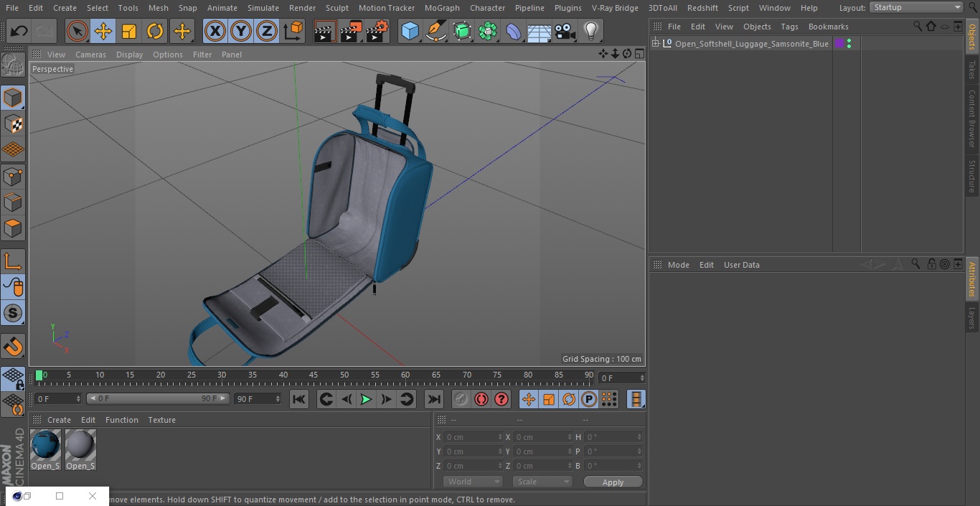
Task: Click the current frame 0 F field
Action: (x=621, y=378)
